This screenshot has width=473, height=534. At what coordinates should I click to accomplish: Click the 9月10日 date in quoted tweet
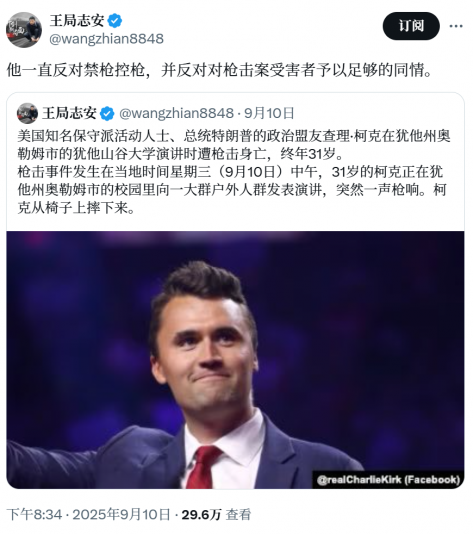coord(269,113)
